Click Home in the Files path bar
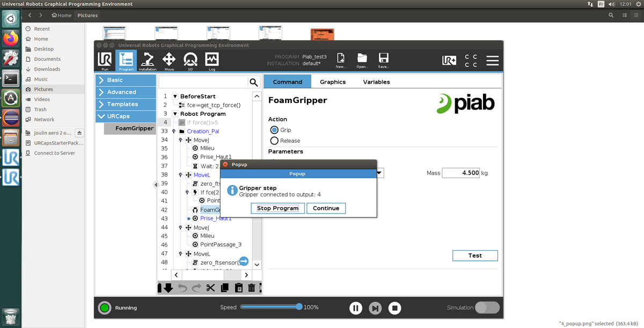 click(62, 16)
